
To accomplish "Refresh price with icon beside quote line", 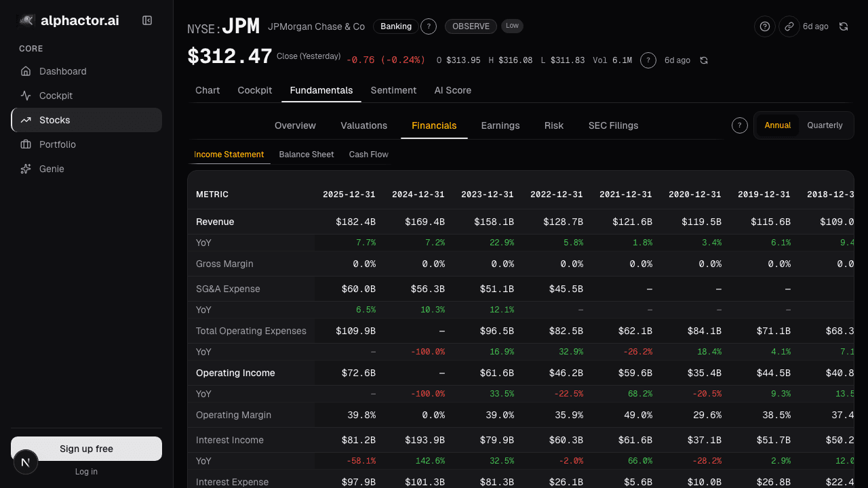I will coord(704,60).
